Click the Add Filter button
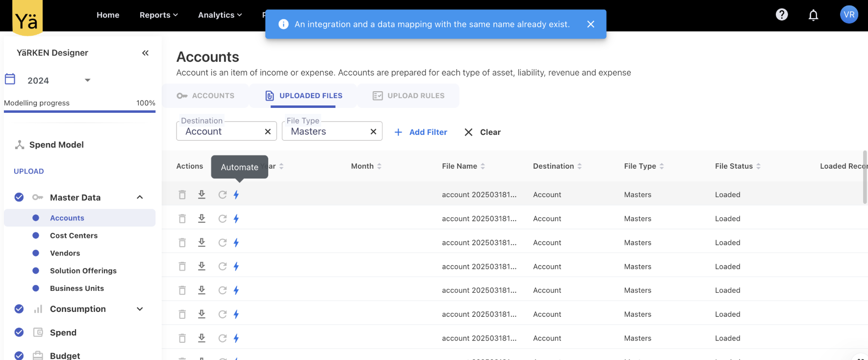Image resolution: width=868 pixels, height=360 pixels. [x=421, y=132]
